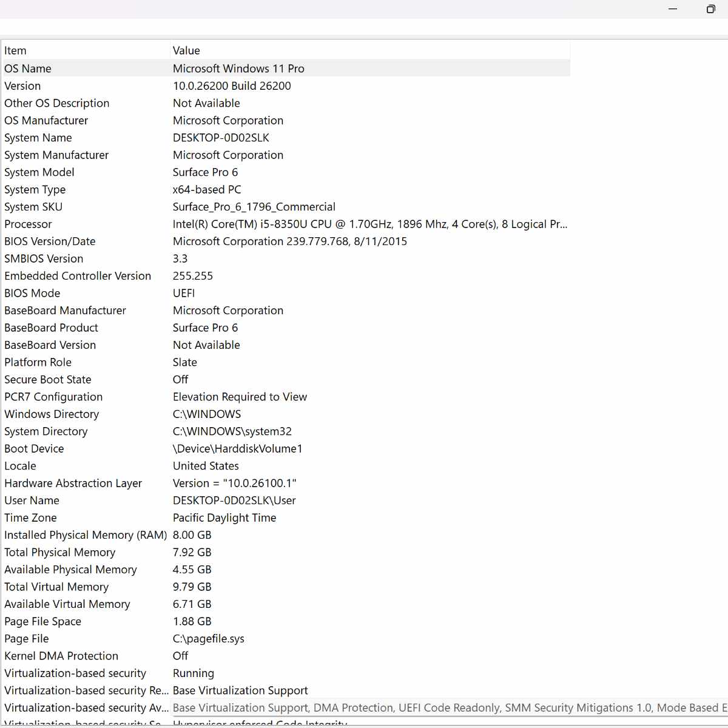This screenshot has height=728, width=728.
Task: Select the Platform Role row
Action: pyautogui.click(x=286, y=363)
